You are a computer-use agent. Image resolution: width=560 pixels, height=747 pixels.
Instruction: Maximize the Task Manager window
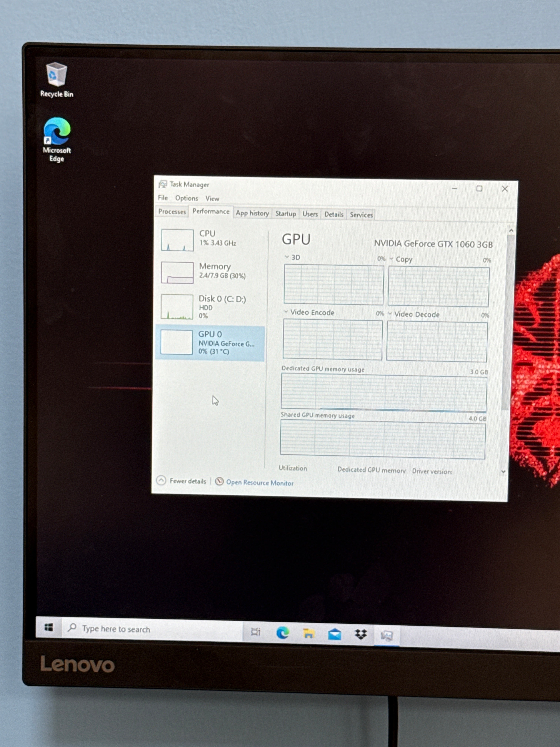[x=479, y=188]
